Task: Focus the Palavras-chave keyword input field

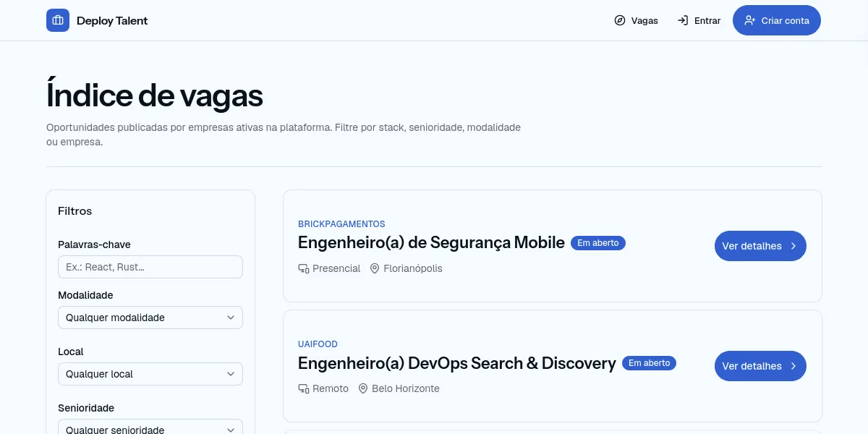Action: coord(150,267)
